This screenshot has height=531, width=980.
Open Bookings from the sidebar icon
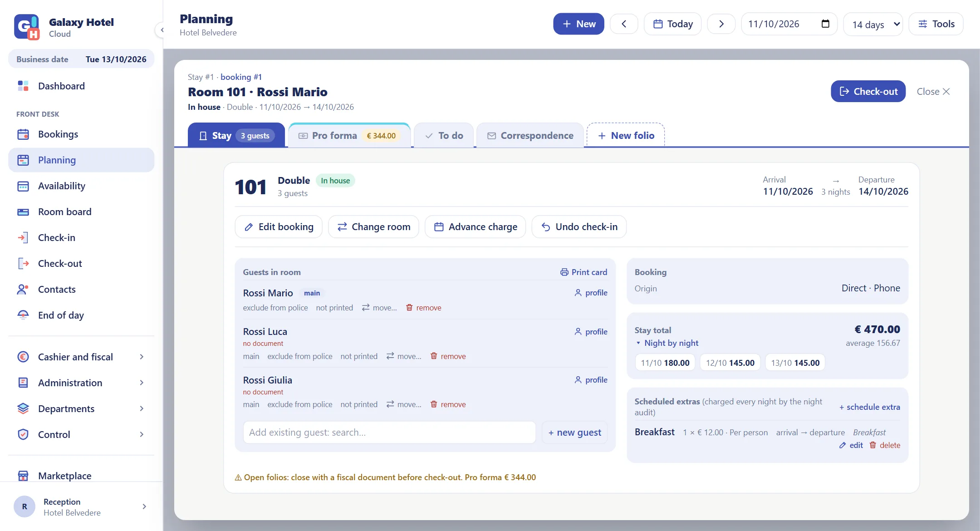tap(23, 134)
